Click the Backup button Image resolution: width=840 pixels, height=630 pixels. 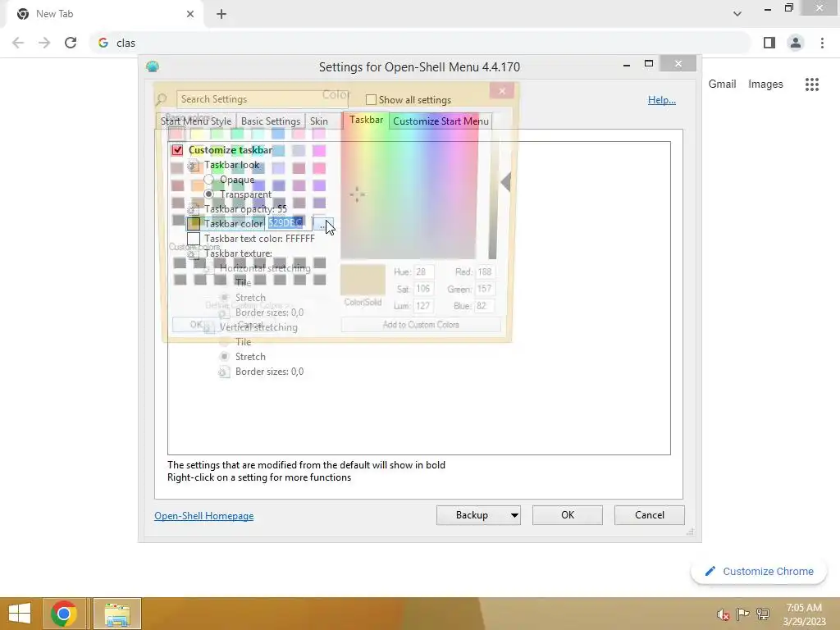(x=472, y=515)
